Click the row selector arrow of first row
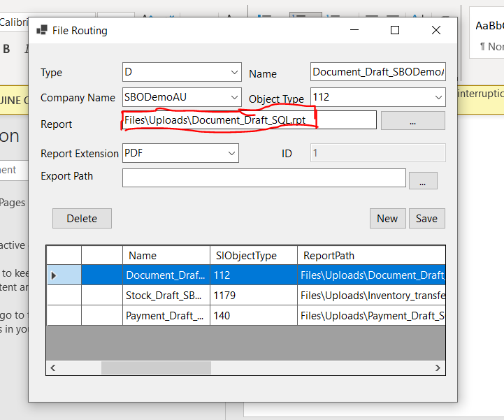Image resolution: width=504 pixels, height=420 pixels. coord(64,275)
